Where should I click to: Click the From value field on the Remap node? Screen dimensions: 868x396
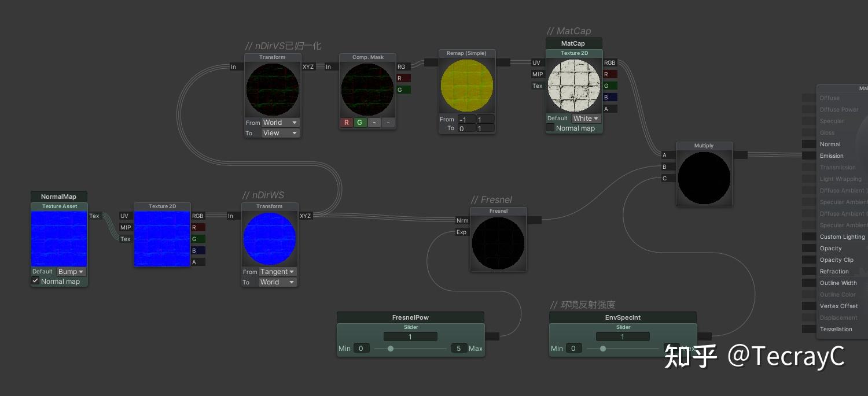pyautogui.click(x=466, y=120)
